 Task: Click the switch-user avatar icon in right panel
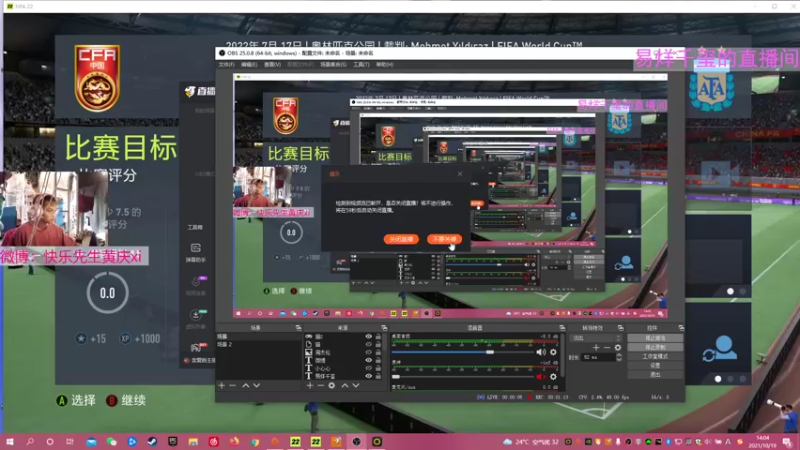point(719,348)
